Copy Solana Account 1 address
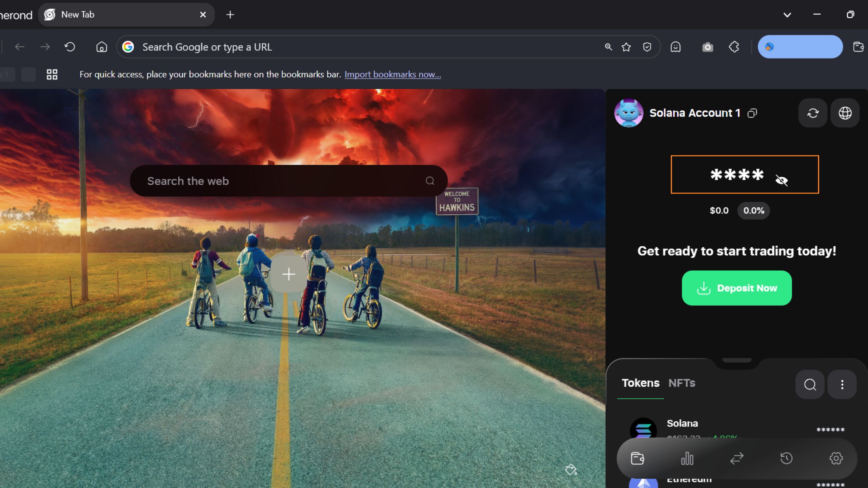Screen dimensions: 868x488 [752, 113]
